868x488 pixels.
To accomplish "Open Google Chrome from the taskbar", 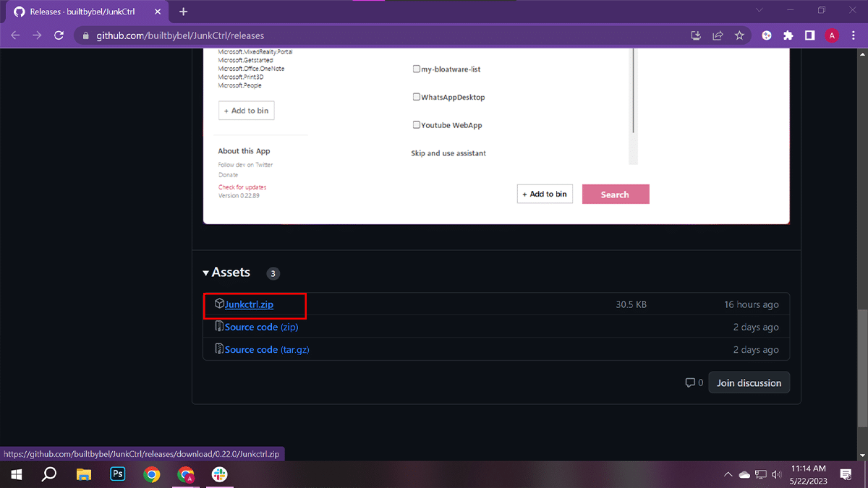I will point(151,474).
